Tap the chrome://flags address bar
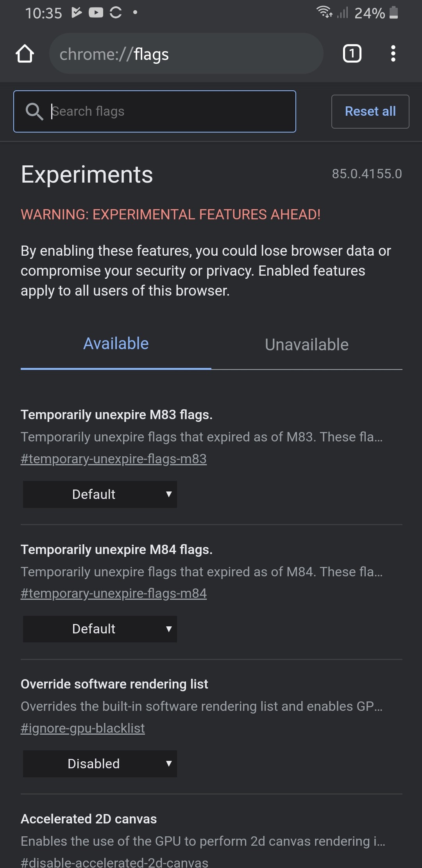The width and height of the screenshot is (422, 868). coord(186,54)
